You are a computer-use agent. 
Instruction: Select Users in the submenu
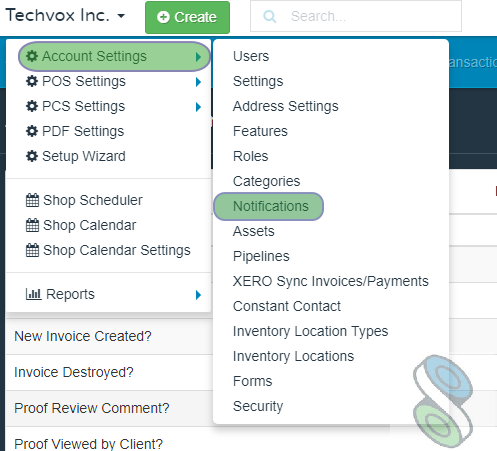[251, 56]
